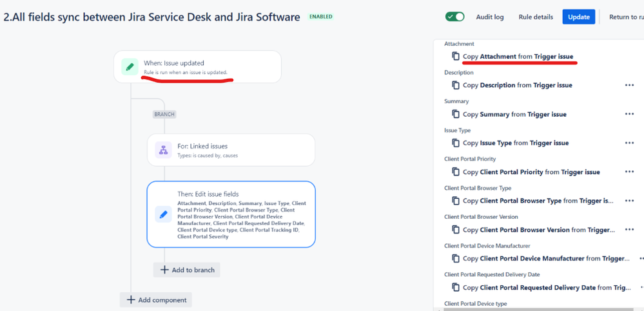
Task: Open more options for Client Portal Browser Type
Action: tap(629, 201)
